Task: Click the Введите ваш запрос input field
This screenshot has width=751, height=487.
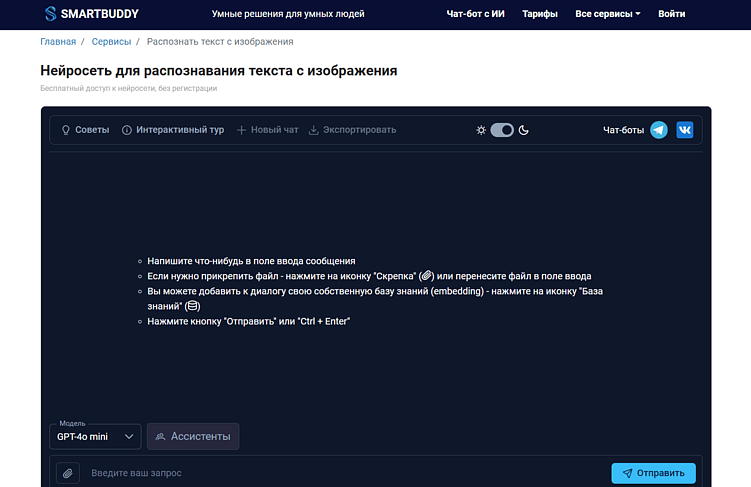Action: point(345,473)
